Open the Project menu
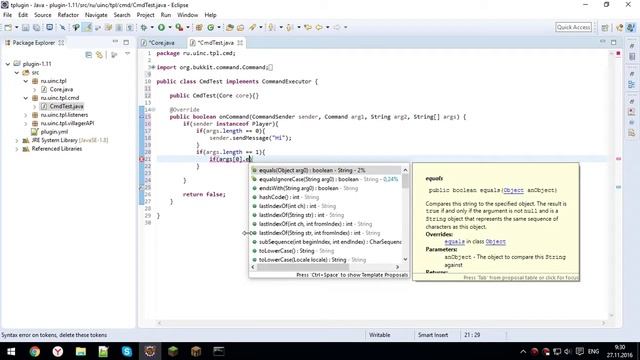 point(145,15)
